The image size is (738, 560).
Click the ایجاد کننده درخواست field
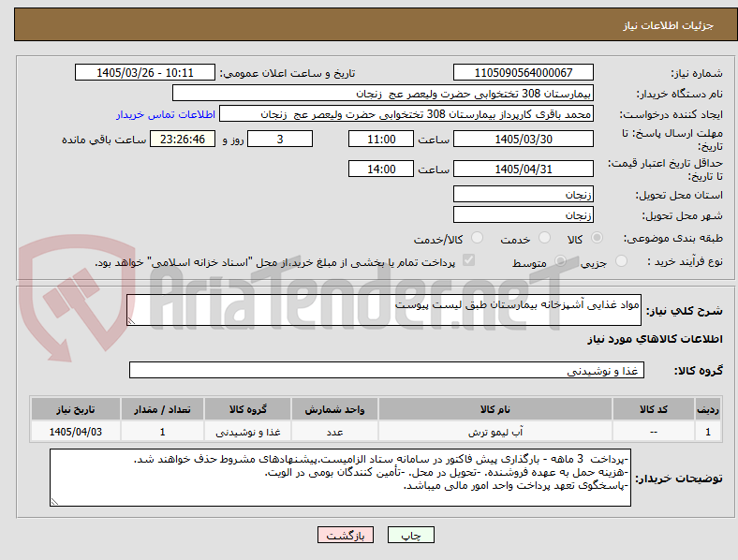(x=406, y=114)
